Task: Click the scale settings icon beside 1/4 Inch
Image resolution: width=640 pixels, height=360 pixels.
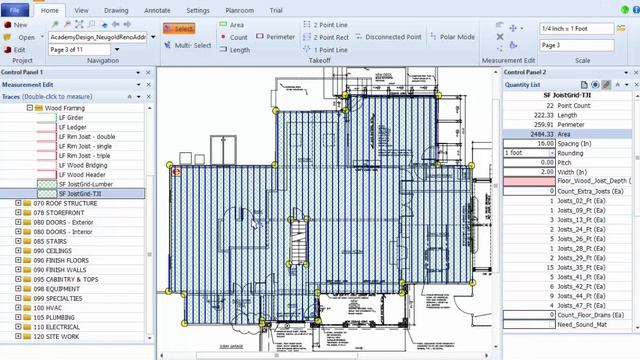Action: tap(621, 29)
